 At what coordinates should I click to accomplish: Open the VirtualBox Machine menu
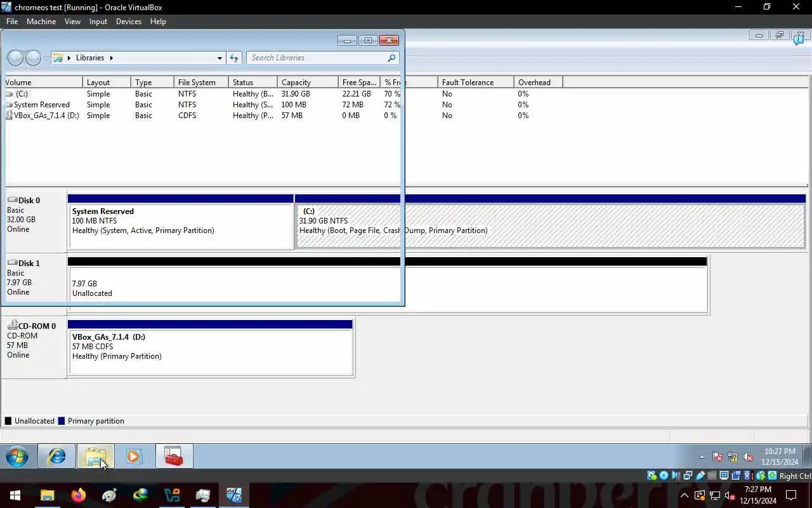point(41,21)
